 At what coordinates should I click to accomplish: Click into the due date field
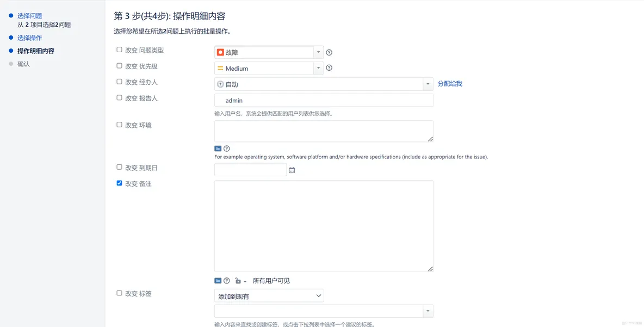click(x=251, y=170)
